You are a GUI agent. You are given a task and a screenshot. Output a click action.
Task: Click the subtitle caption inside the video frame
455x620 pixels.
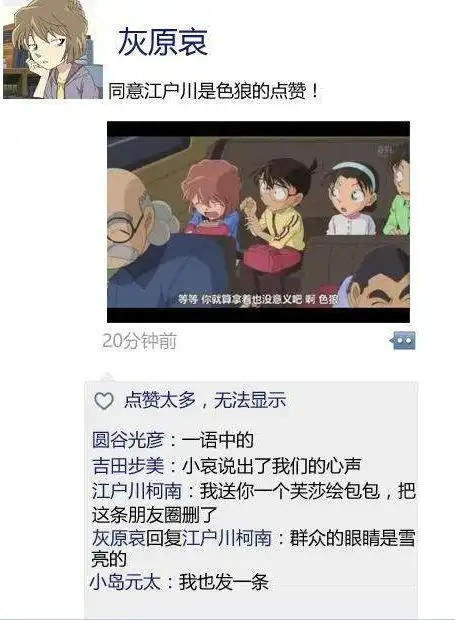coord(259,299)
